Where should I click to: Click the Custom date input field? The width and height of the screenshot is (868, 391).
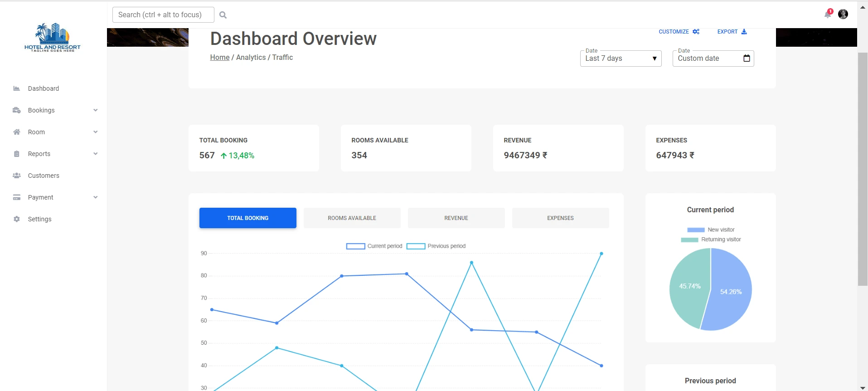pos(713,59)
